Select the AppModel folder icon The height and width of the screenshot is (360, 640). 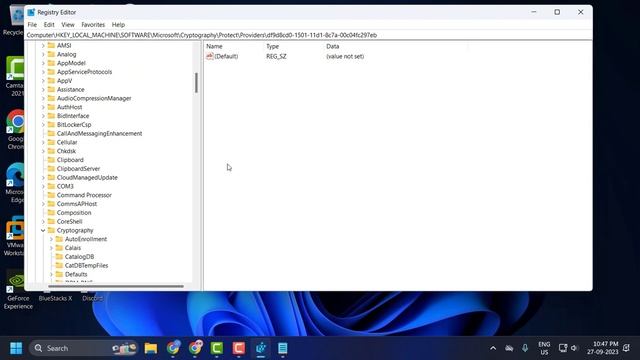pyautogui.click(x=51, y=63)
